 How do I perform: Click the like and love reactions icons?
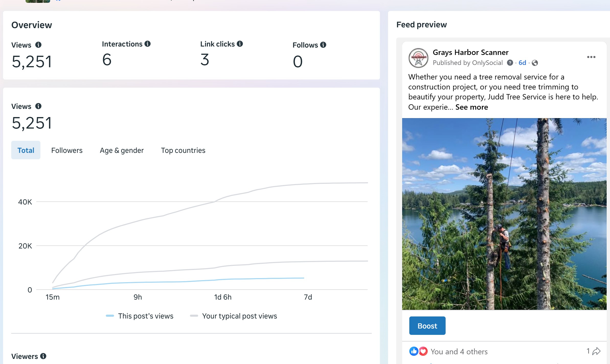[x=418, y=351]
